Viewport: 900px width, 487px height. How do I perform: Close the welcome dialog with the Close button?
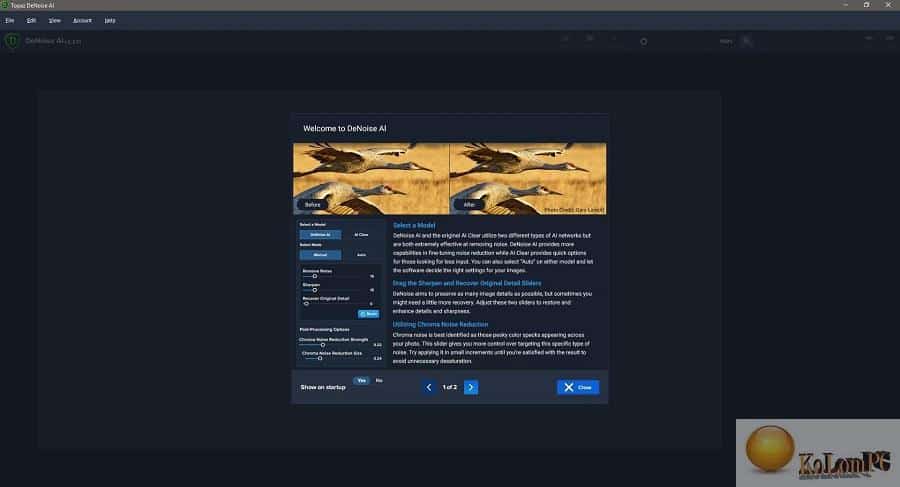(578, 387)
